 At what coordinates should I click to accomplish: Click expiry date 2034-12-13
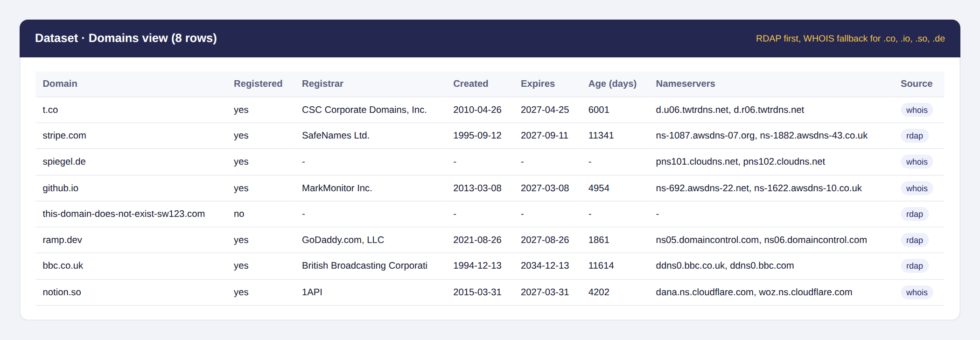[545, 266]
